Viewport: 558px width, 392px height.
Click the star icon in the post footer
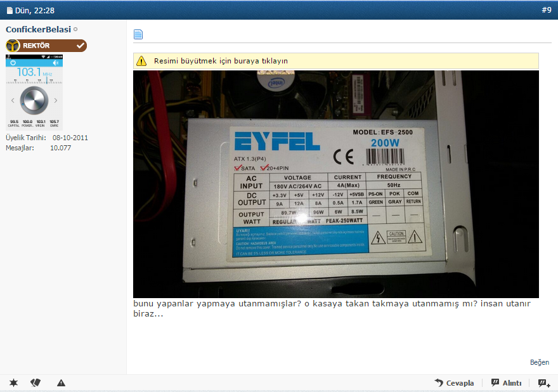coord(13,382)
